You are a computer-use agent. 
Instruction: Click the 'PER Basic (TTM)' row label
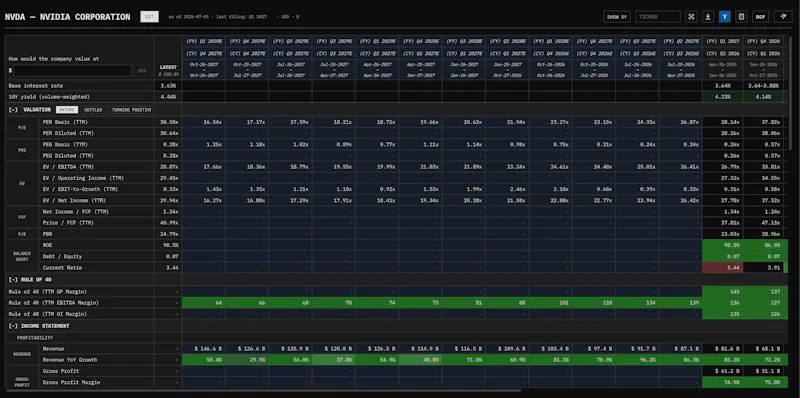tap(65, 122)
